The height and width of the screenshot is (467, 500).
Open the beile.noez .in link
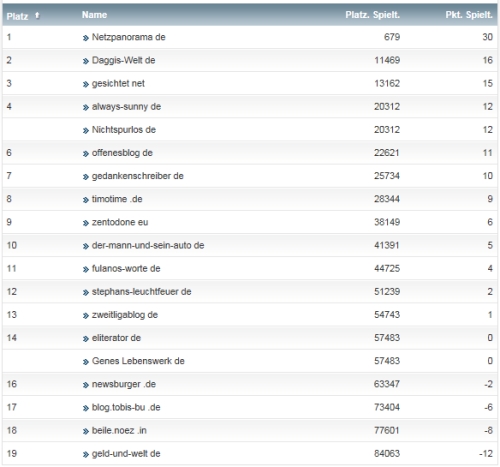pos(119,430)
